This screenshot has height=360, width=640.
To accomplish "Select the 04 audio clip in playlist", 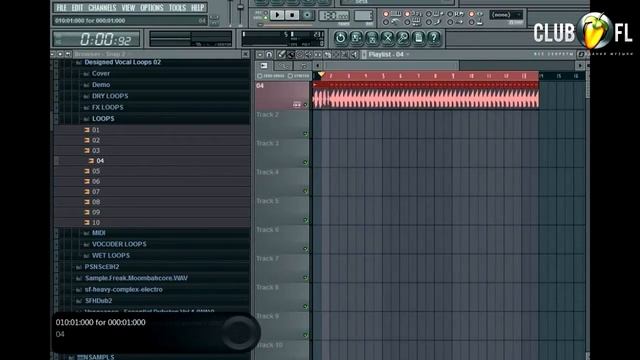I will click(426, 95).
